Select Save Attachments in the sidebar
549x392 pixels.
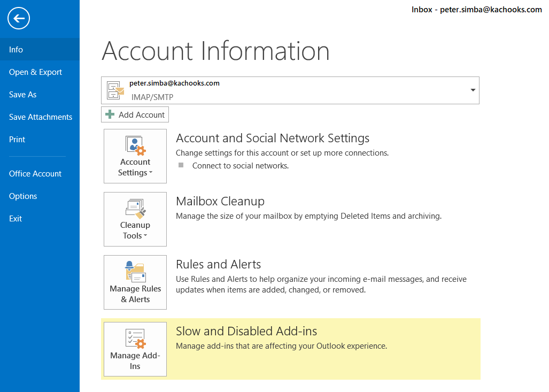click(40, 117)
